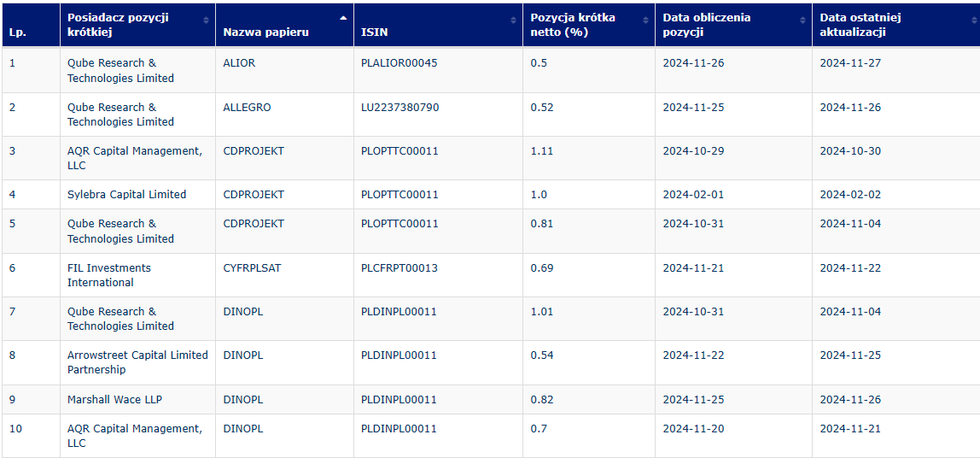The height and width of the screenshot is (458, 980).
Task: Click the Pozycja krótka netto (%) header label
Action: point(573,25)
